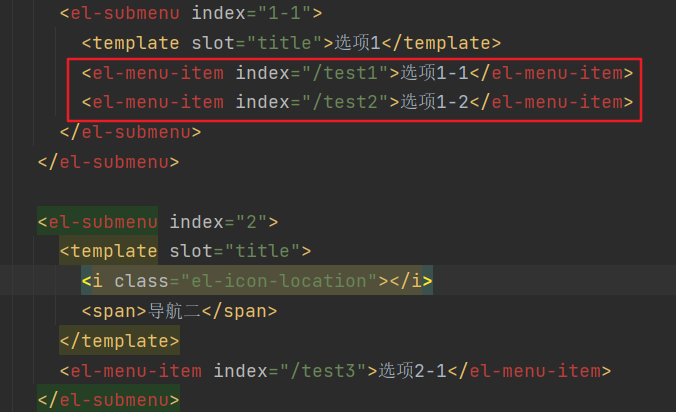Click the 导航二 span text

tap(174, 311)
